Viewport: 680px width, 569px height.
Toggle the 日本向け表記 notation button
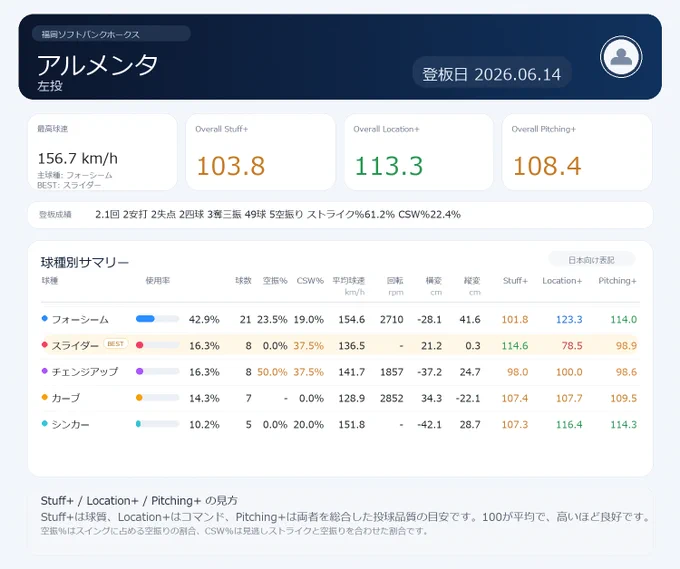pos(592,260)
